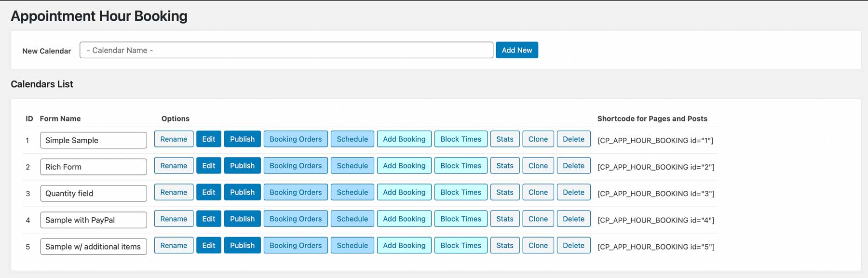Image resolution: width=868 pixels, height=278 pixels.
Task: Publish the Quantity field calendar
Action: pyautogui.click(x=242, y=192)
